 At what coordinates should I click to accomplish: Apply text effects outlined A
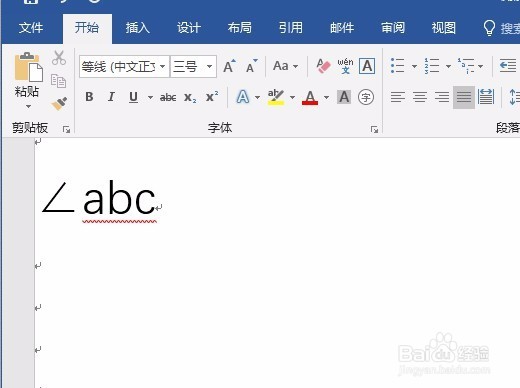(243, 97)
